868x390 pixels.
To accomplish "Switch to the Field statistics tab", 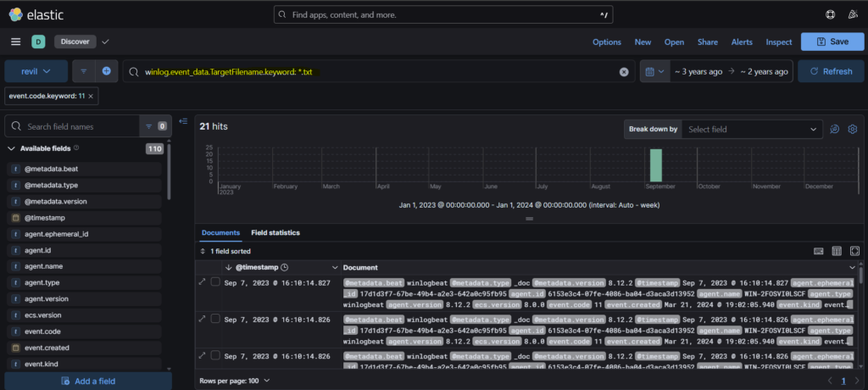I will click(x=275, y=232).
